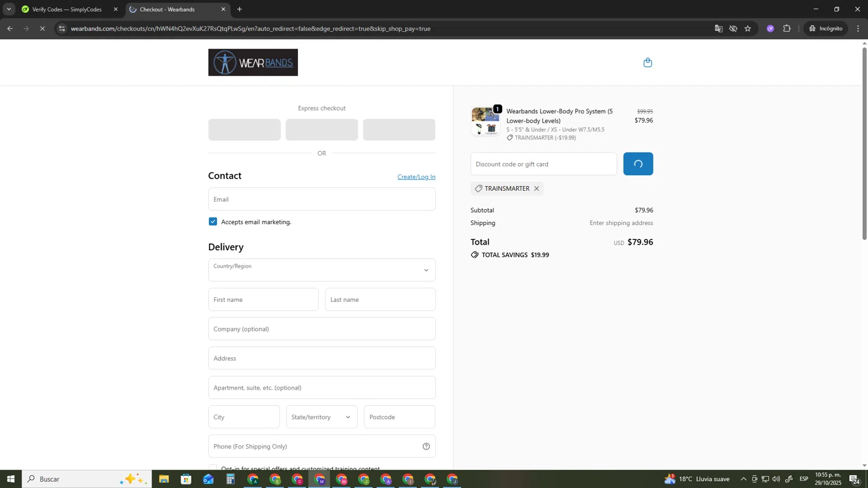
Task: Switch to Verify Codes — SimplyCodes tab
Action: [67, 9]
